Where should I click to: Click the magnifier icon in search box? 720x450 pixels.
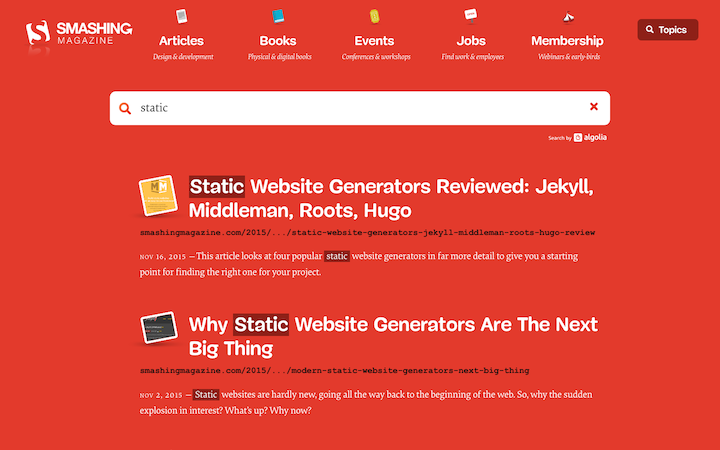point(125,108)
